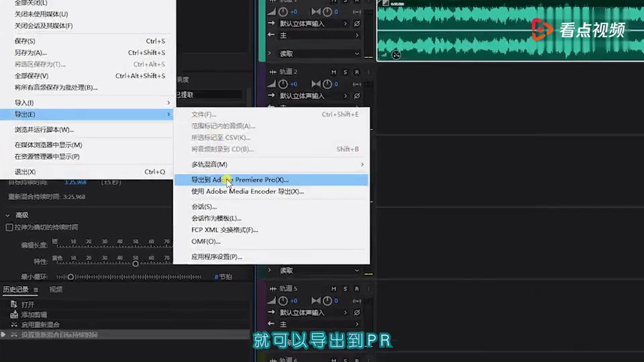Screen dimensions: 644x362
Task: Choose 会话作为模板(L)... menu entry
Action: tap(271, 219)
